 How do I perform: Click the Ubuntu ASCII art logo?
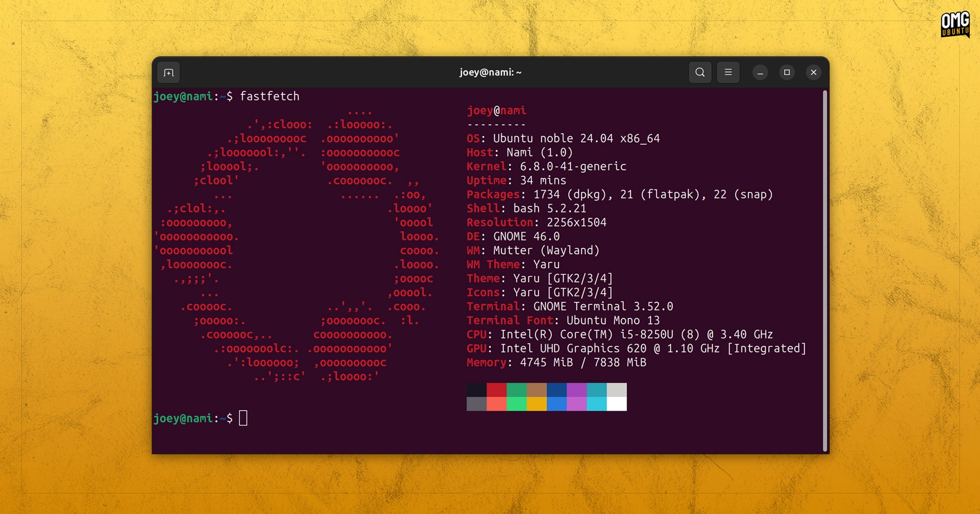(x=297, y=245)
